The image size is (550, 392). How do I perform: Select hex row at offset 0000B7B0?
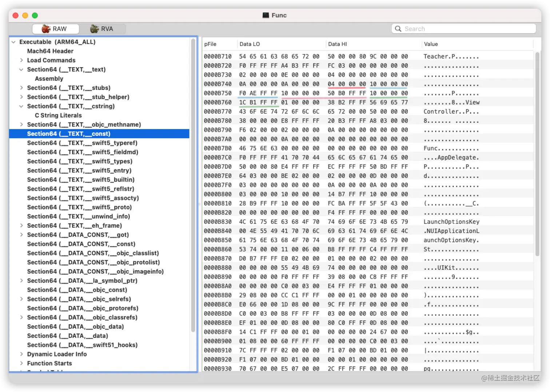click(x=368, y=148)
